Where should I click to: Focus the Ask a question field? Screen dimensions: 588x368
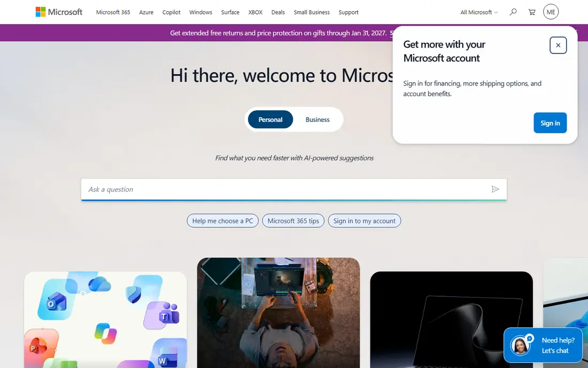(x=294, y=189)
